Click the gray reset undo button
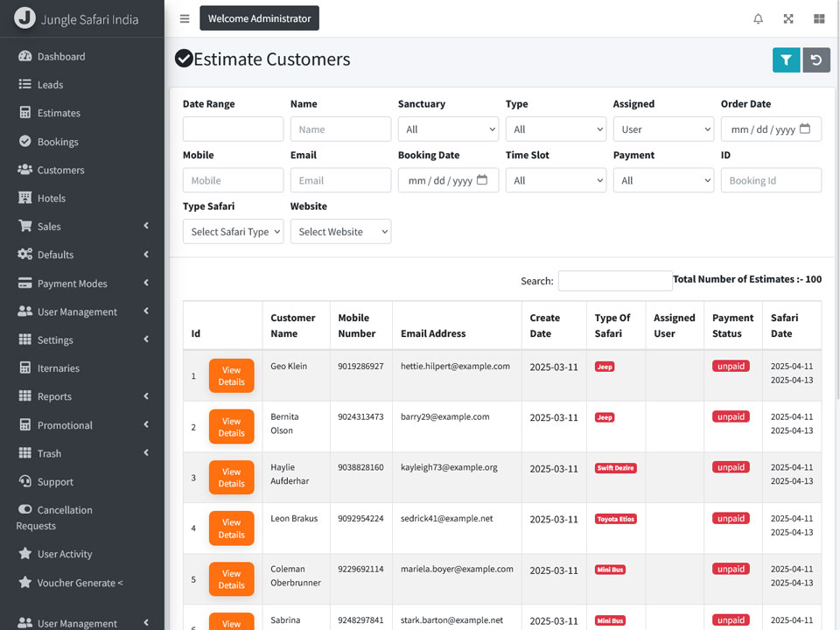840x630 pixels. click(816, 60)
